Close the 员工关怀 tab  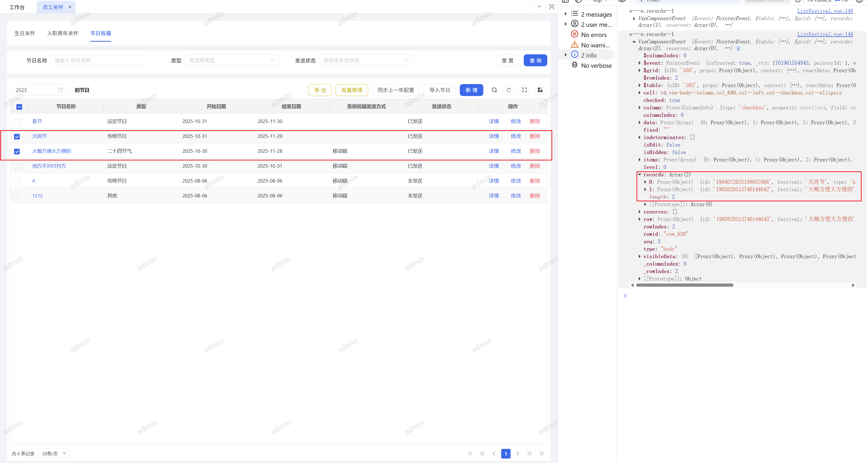[70, 7]
